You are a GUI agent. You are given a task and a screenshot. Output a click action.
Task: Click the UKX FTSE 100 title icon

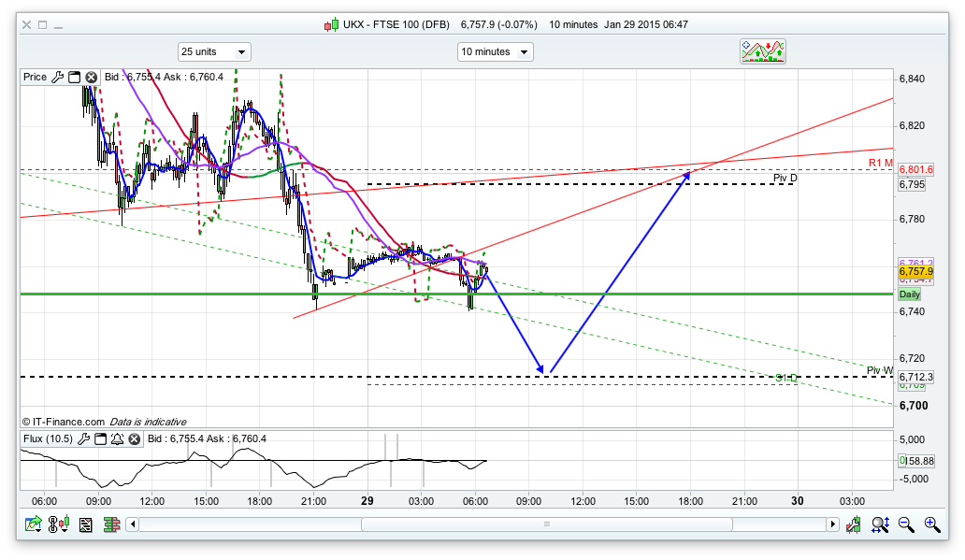[330, 25]
